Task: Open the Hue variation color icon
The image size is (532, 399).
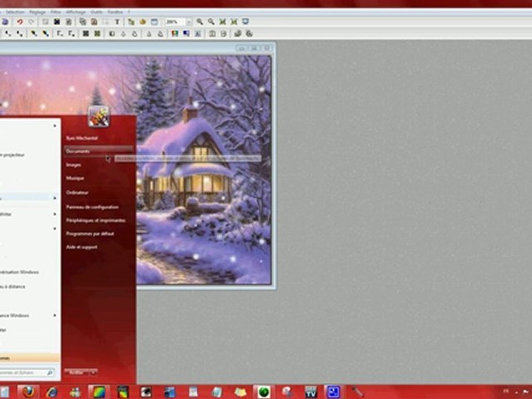Action: (175, 34)
